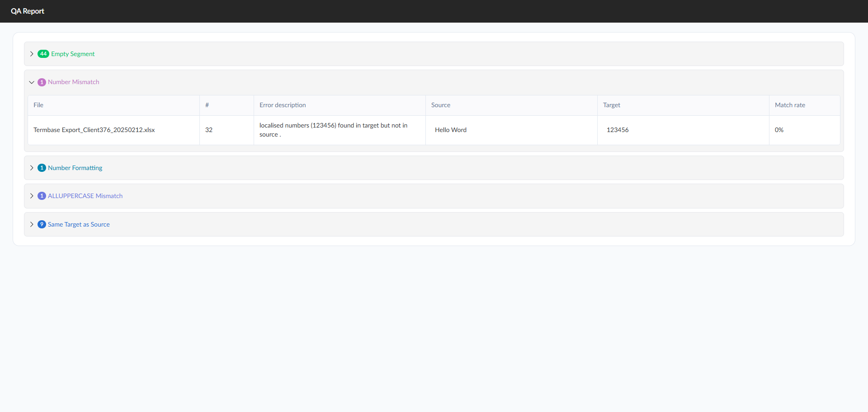Viewport: 868px width, 412px height.
Task: Click the ALLUPPERCASE Mismatch count badge
Action: tap(42, 196)
